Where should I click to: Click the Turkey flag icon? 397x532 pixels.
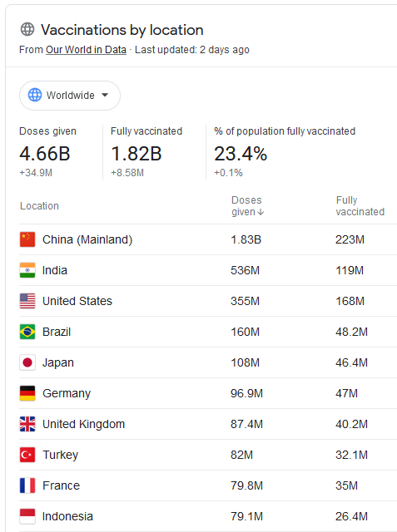pyautogui.click(x=27, y=455)
